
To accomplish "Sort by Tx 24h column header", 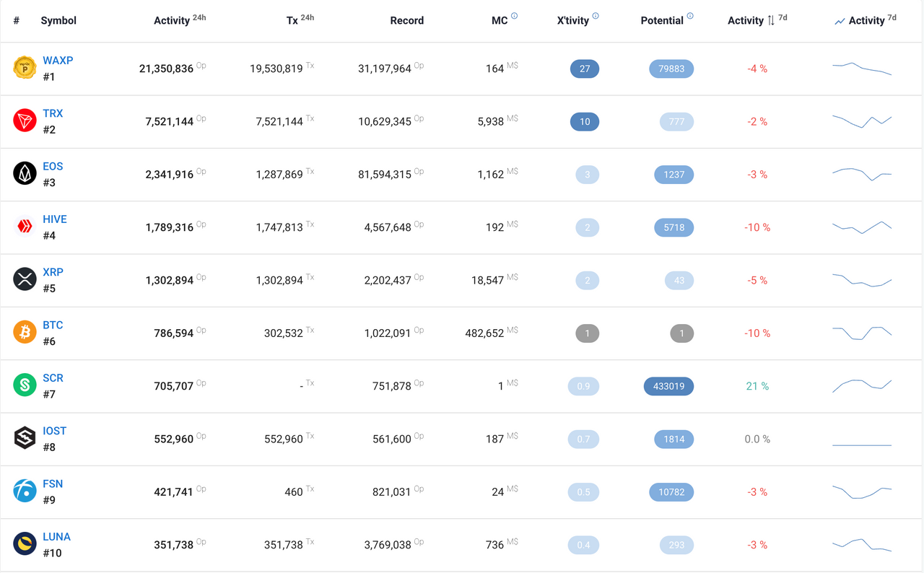I will point(300,20).
